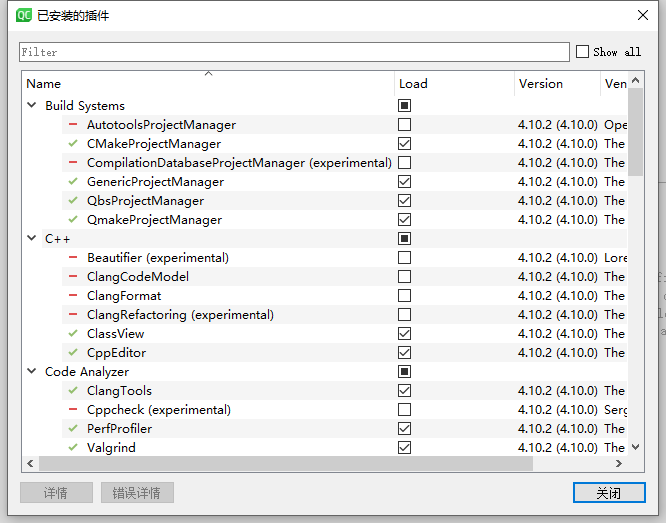666x523 pixels.
Task: Enable CompilationDatabaseProjectManager load checkbox
Action: 404,162
